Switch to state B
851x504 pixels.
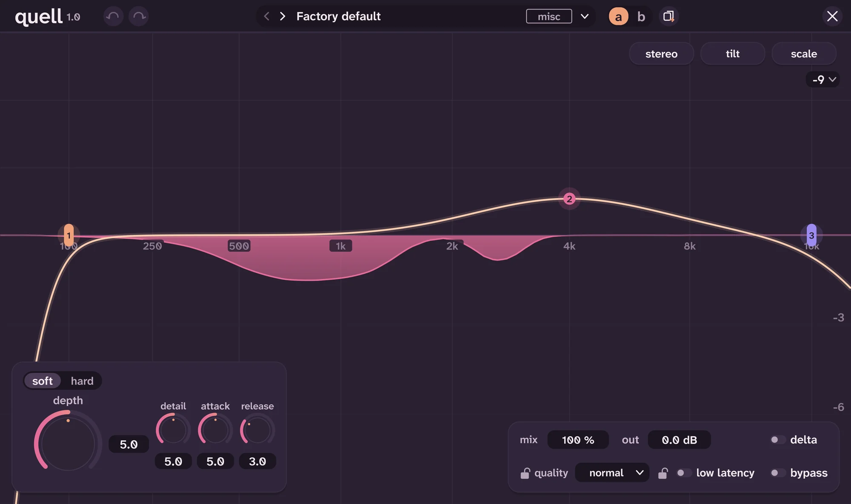pyautogui.click(x=641, y=17)
